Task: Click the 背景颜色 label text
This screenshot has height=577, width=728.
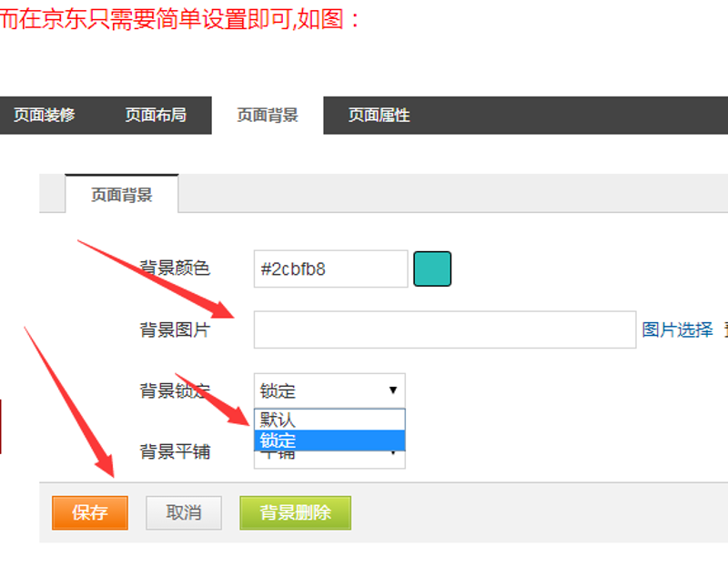Action: (175, 268)
